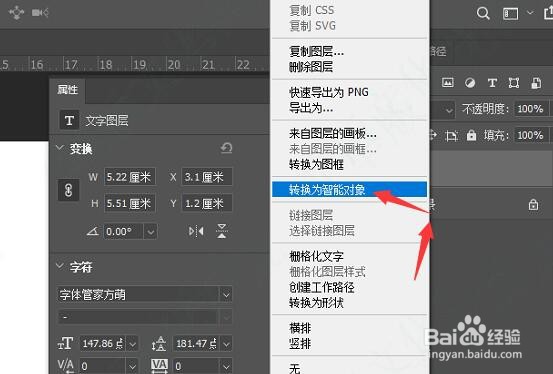Open the tracking dropdown arrow

pyautogui.click(x=226, y=366)
